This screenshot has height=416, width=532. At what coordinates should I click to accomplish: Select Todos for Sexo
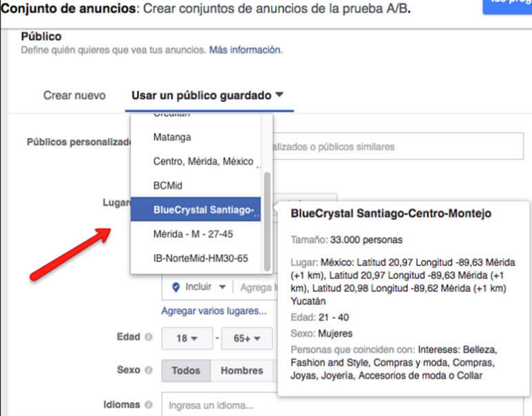[186, 371]
